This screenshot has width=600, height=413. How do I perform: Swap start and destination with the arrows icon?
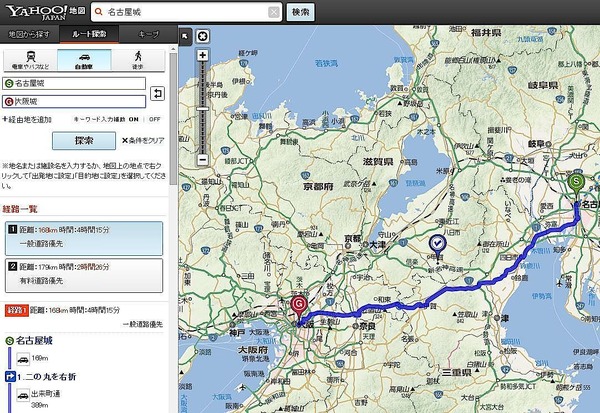click(x=157, y=93)
